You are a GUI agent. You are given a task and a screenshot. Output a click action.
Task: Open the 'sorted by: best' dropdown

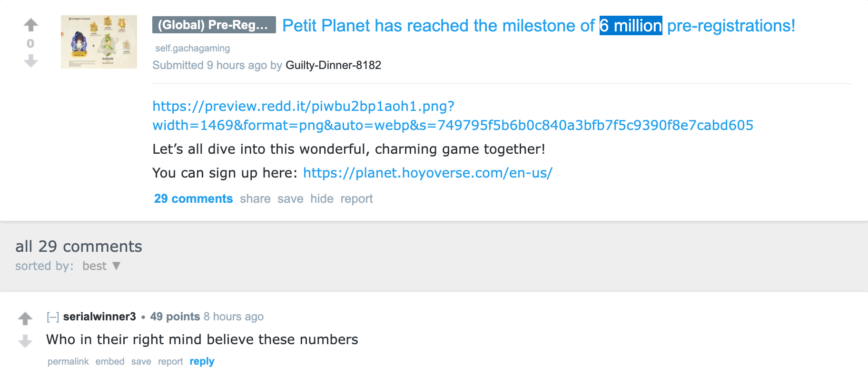pyautogui.click(x=101, y=266)
